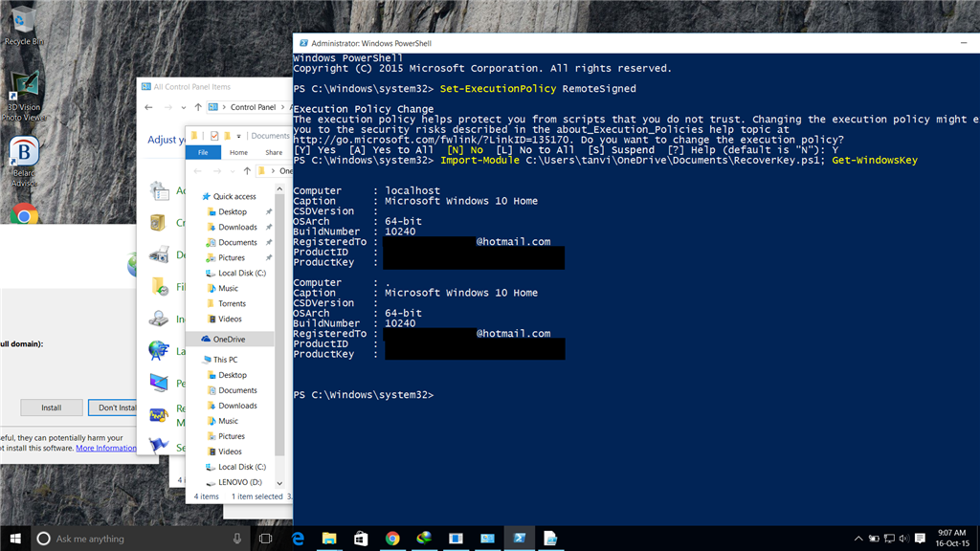Screen dimensions: 980x551
Task: Click the navigation pane scroll-up arrow
Action: click(279, 188)
